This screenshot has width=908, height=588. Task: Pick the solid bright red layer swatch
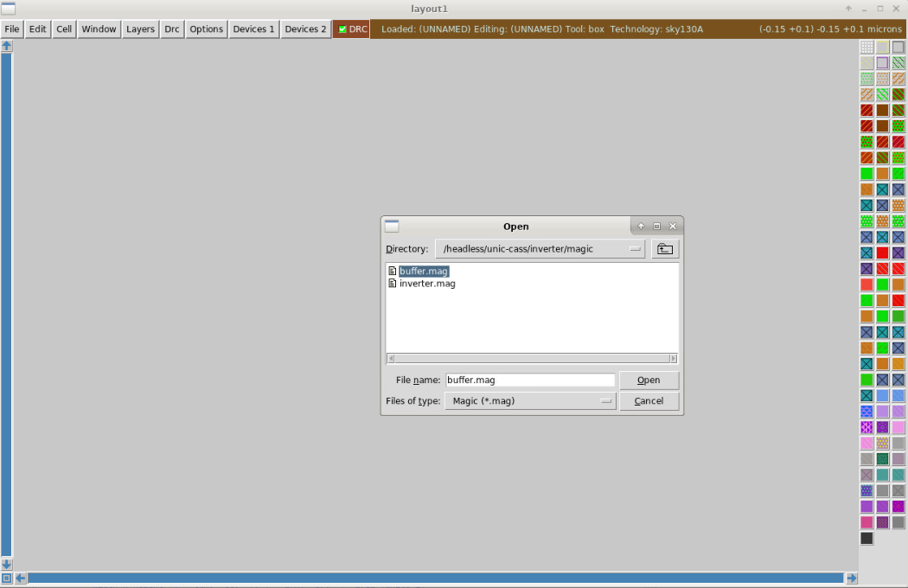(x=883, y=252)
